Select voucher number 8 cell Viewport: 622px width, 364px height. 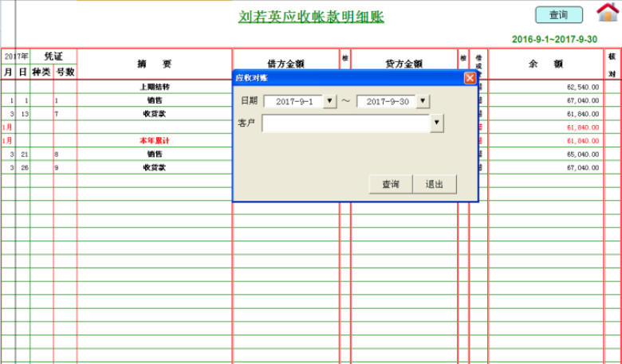coord(65,154)
